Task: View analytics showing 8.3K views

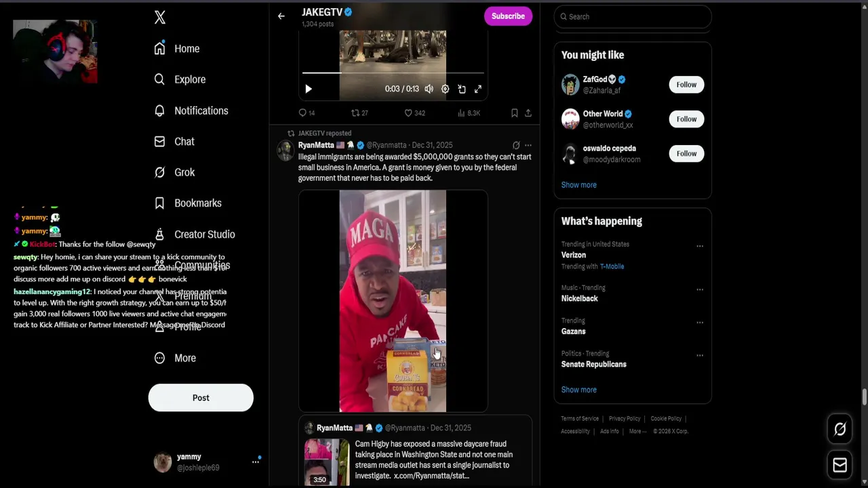Action: pos(469,113)
